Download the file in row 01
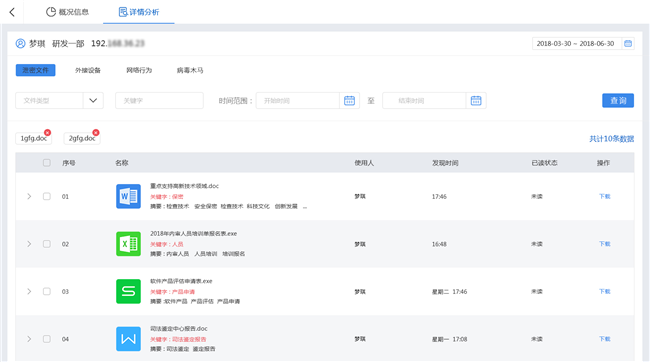This screenshot has height=362, width=650. 605,196
